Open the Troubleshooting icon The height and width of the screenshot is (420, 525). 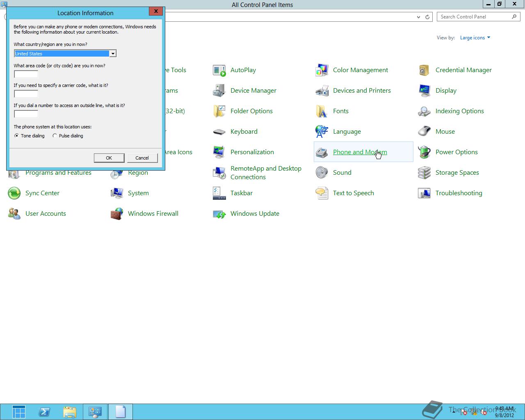click(x=425, y=193)
